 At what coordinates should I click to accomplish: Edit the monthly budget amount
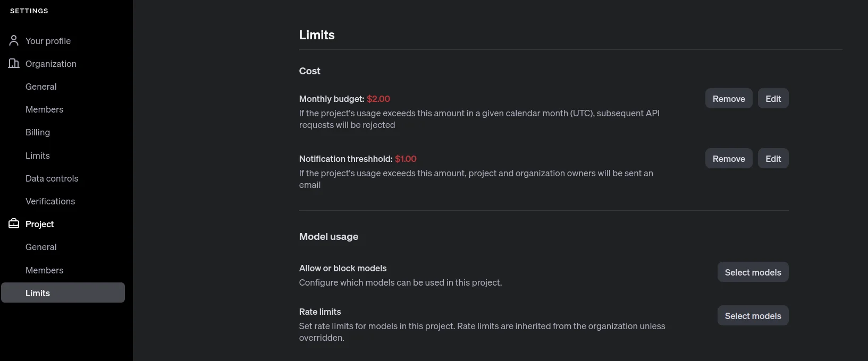[773, 98]
